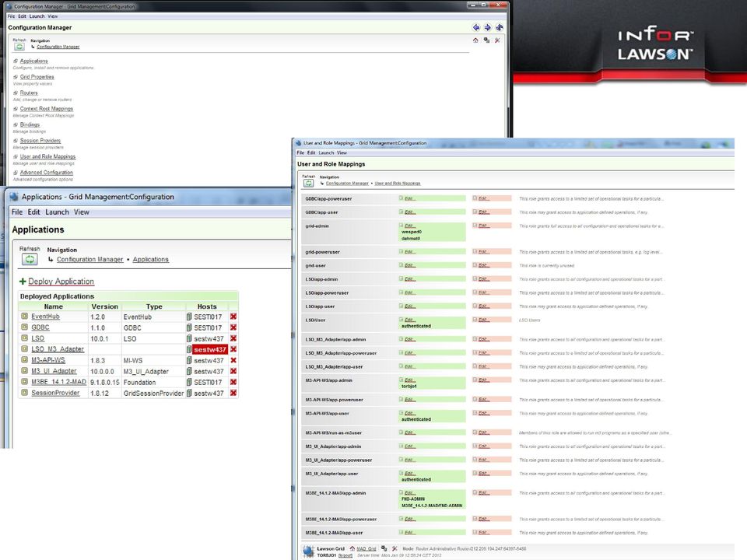Open Launch menu in User and Role Mappings window
The image size is (747, 560).
pyautogui.click(x=326, y=153)
